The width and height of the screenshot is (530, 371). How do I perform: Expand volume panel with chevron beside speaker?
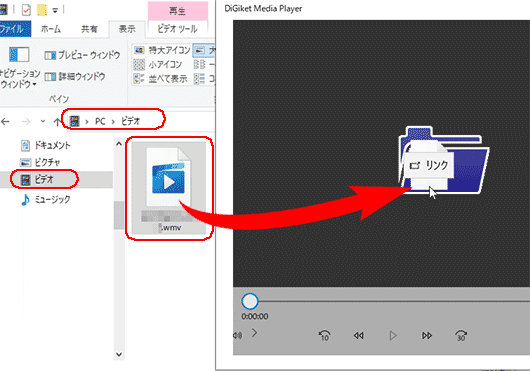(x=255, y=333)
